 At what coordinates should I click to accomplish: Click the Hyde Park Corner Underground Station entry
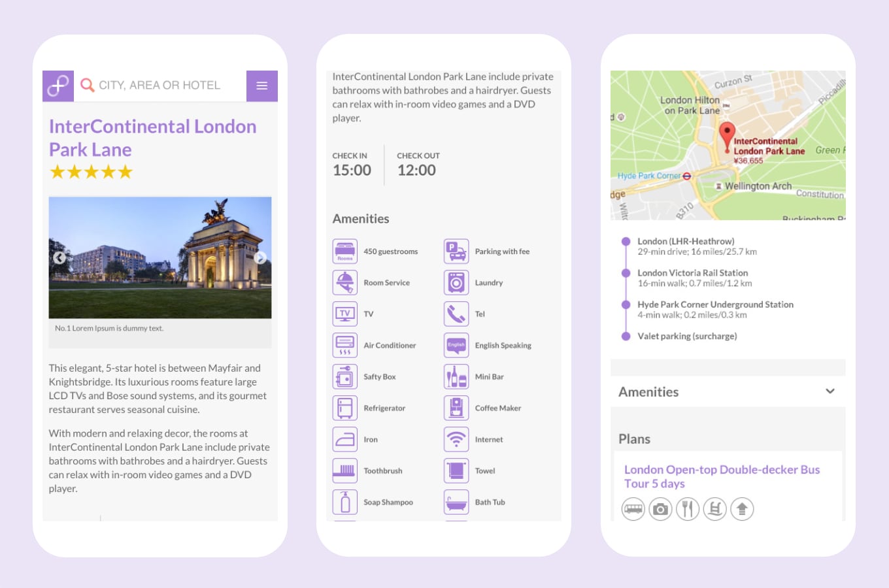coord(715,304)
